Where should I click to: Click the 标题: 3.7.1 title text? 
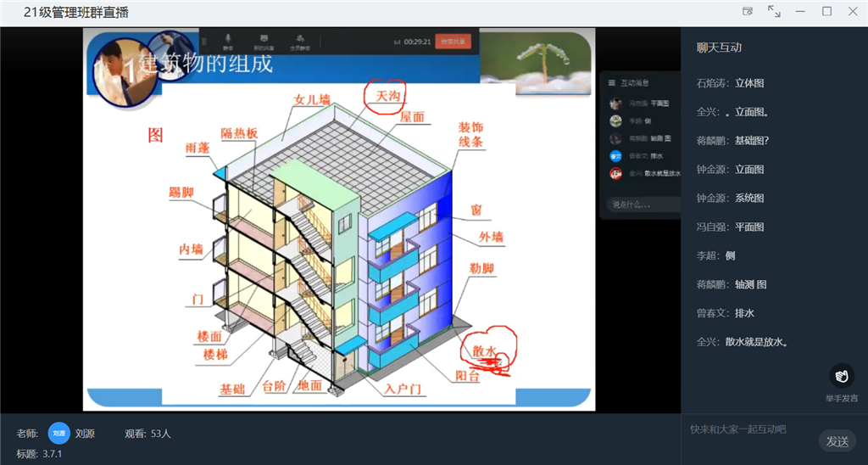pos(39,454)
